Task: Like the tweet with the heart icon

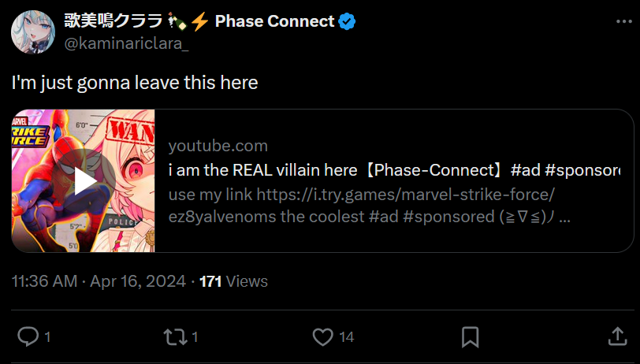Action: [322, 337]
